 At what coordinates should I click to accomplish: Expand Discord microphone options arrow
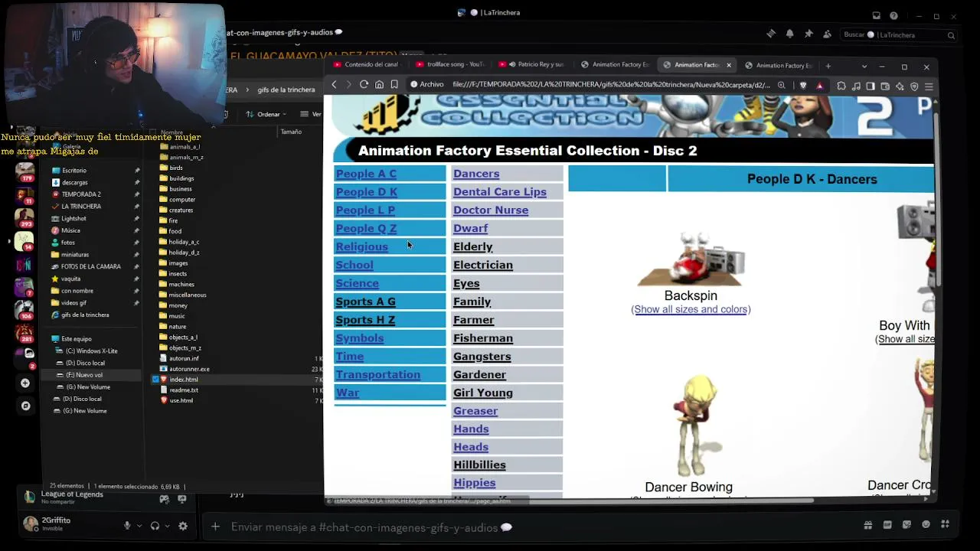(139, 526)
